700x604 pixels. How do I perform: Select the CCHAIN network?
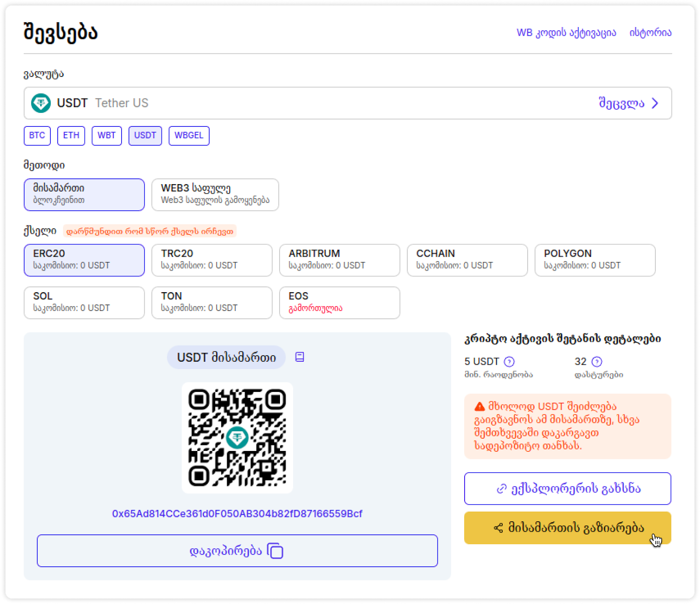click(x=468, y=260)
